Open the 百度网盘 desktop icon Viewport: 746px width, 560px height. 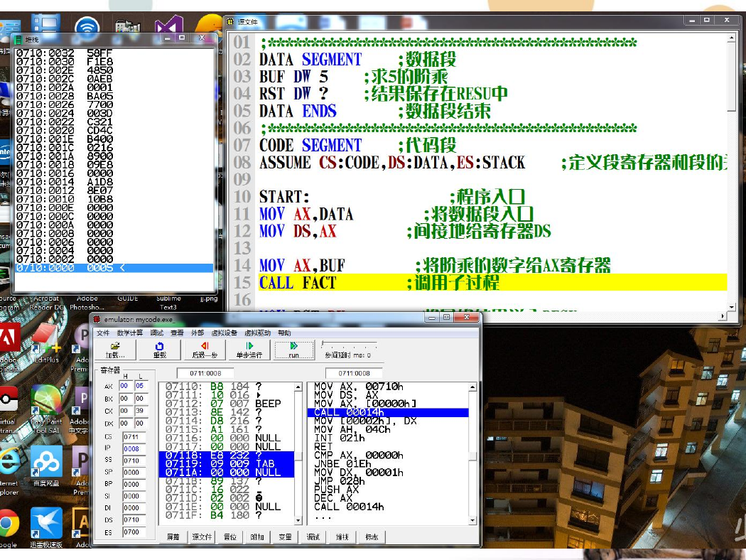point(46,466)
